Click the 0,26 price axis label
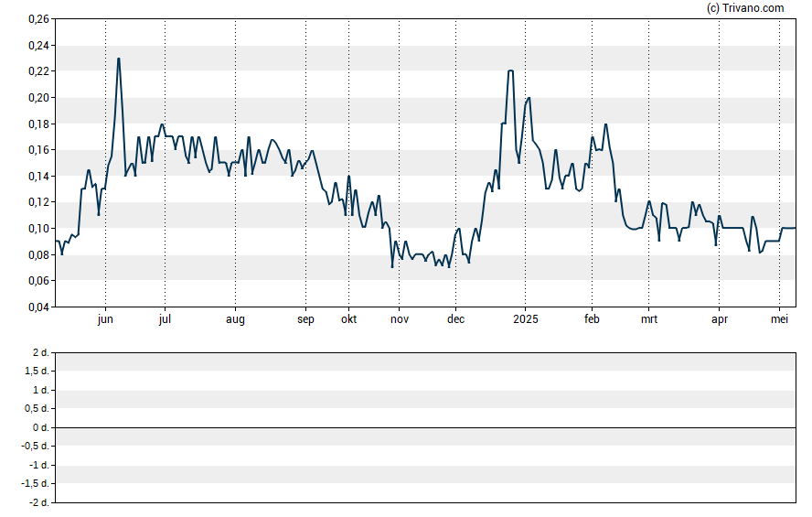This screenshot has height=517, width=812. tap(38, 19)
